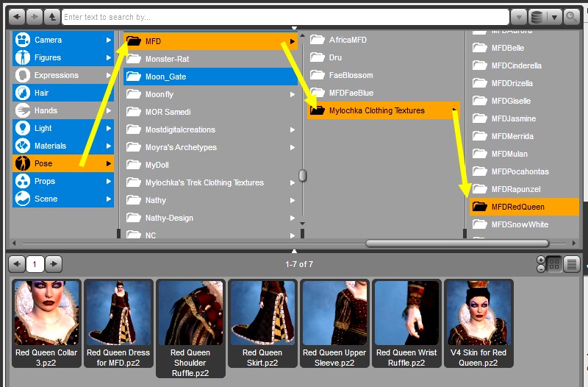Open the MFDBelle folder
This screenshot has width=588, height=387.
pyautogui.click(x=524, y=48)
